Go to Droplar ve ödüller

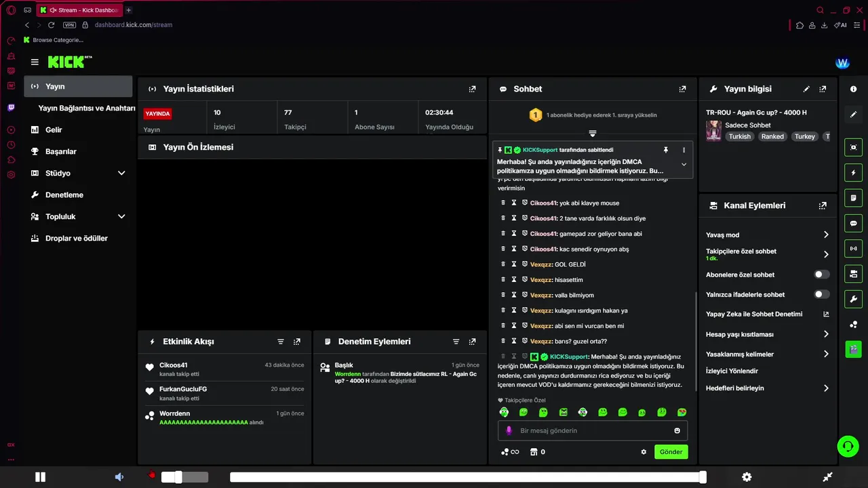(x=79, y=238)
